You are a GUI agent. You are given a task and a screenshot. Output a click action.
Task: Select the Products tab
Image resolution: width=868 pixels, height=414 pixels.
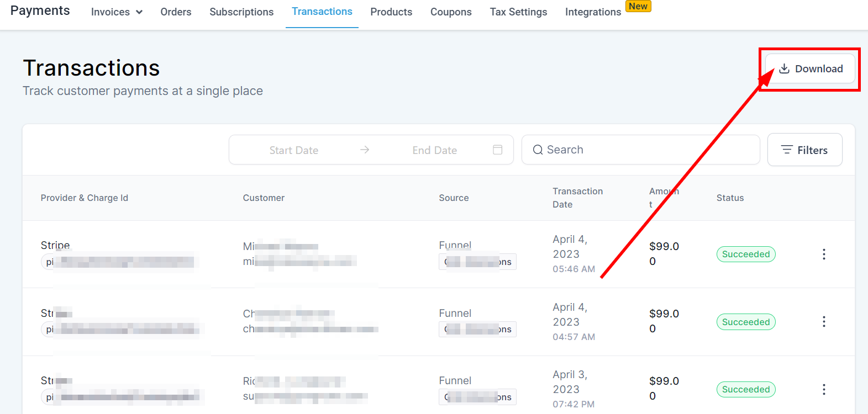pos(391,12)
